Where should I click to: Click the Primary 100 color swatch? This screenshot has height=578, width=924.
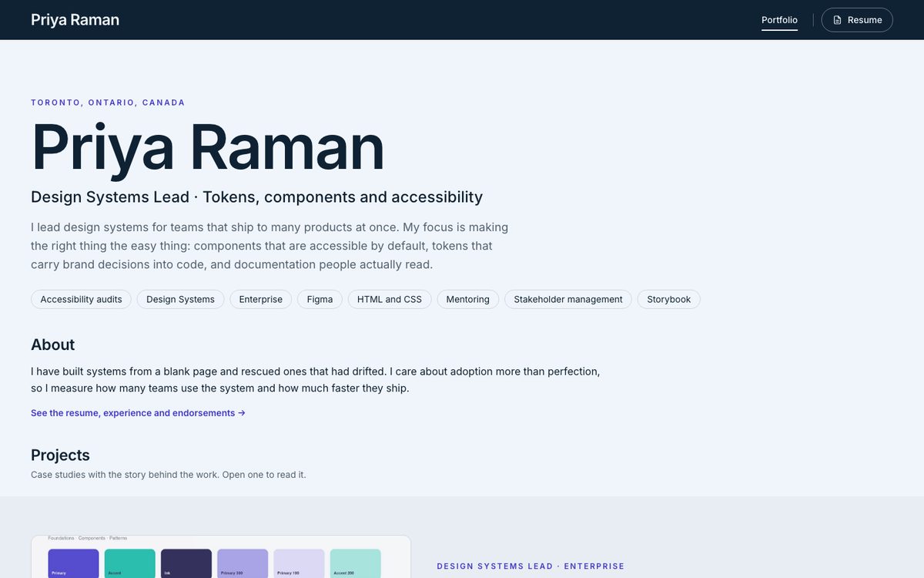299,563
